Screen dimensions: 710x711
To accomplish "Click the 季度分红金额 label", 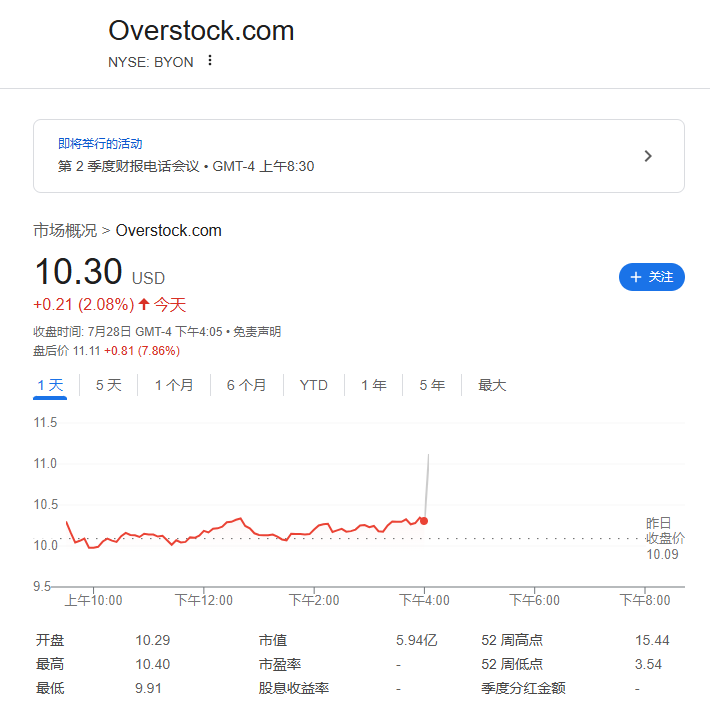I will 524,688.
